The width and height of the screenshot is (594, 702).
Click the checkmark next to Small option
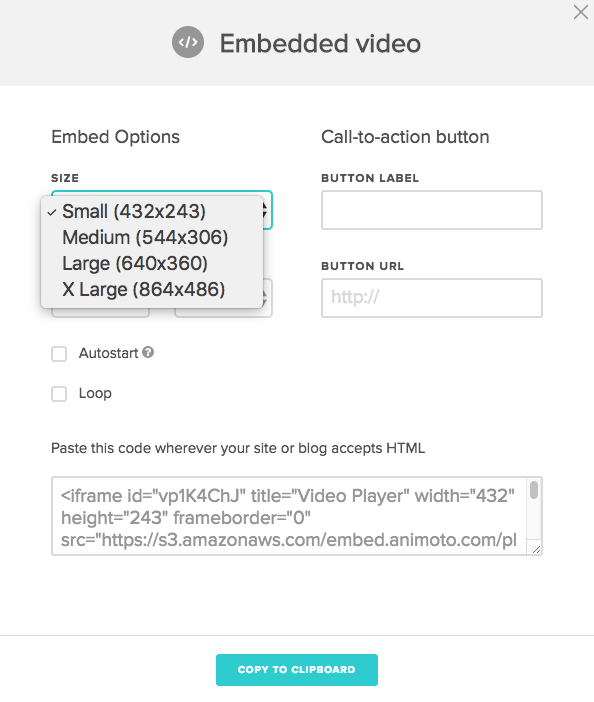52,212
